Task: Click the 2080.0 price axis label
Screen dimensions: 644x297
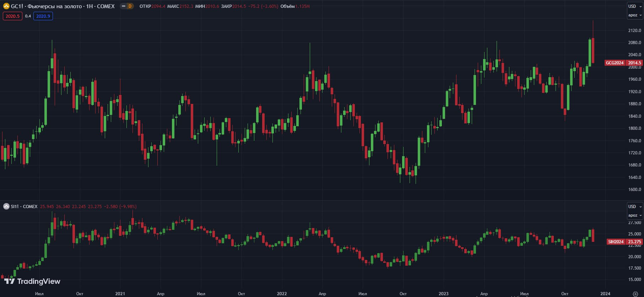Action: click(x=634, y=42)
